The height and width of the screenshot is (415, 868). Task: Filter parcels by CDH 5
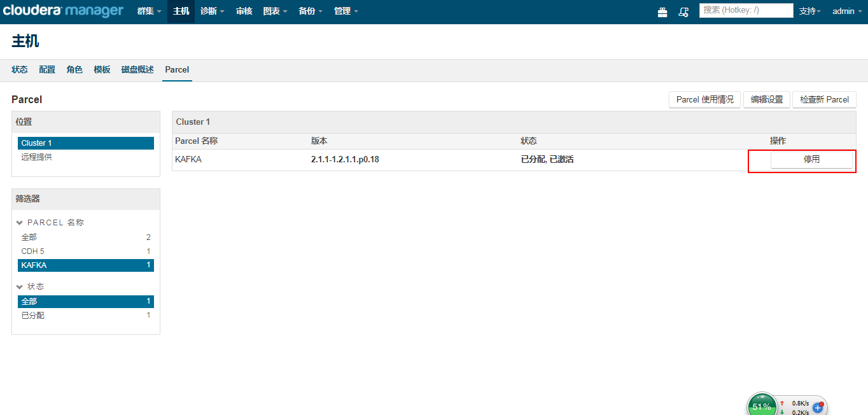(x=86, y=251)
